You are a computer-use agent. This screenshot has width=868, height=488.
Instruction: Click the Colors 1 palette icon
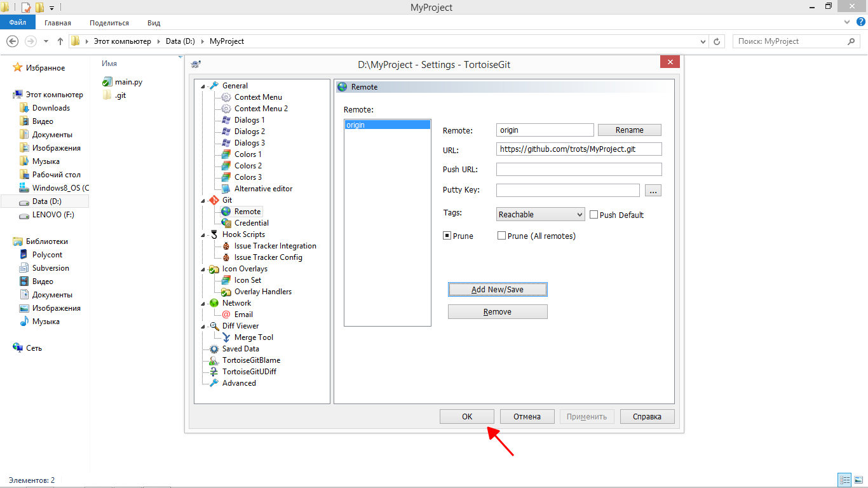(x=226, y=154)
